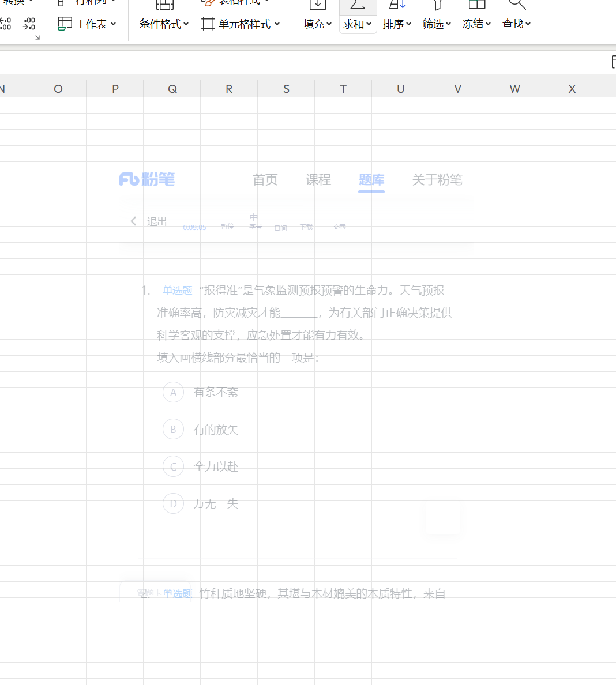Expand the 单元格样式 dropdown arrow
This screenshot has height=685, width=616.
pos(276,24)
